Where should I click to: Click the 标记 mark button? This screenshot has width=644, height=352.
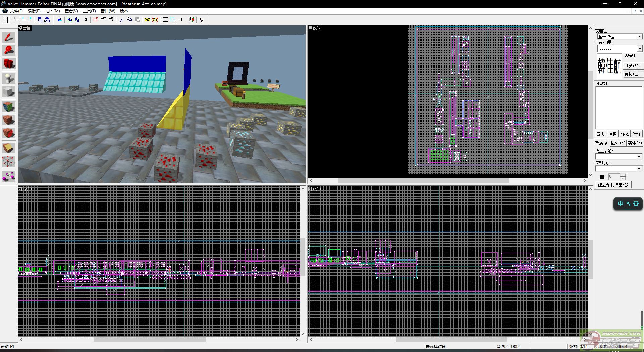(x=625, y=134)
